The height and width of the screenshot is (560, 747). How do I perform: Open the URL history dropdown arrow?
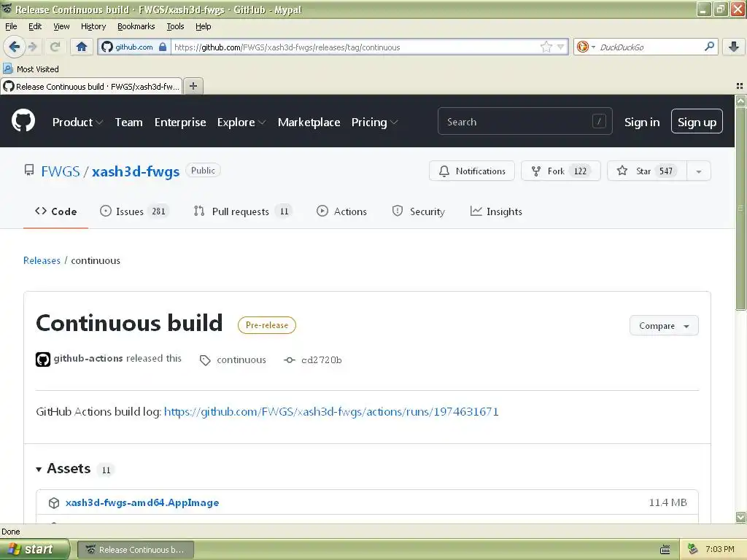click(x=561, y=47)
